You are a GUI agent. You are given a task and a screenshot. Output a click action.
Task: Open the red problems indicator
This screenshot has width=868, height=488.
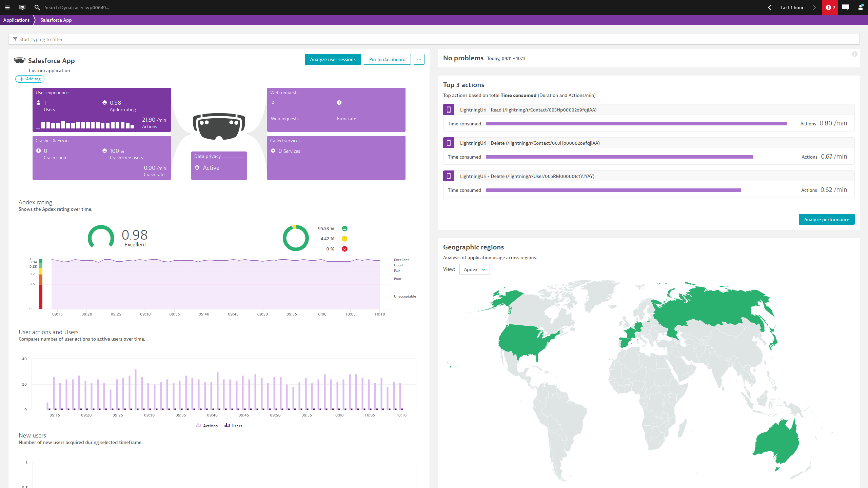click(830, 7)
